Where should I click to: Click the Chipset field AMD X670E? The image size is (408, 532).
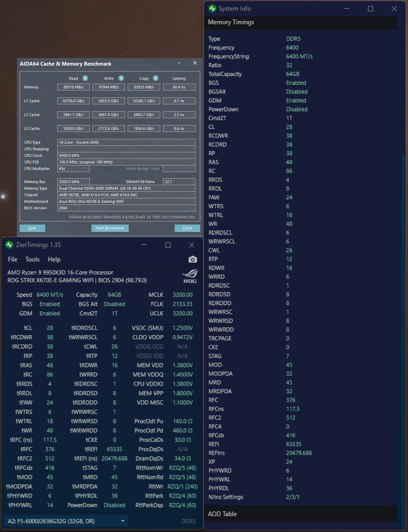point(126,195)
